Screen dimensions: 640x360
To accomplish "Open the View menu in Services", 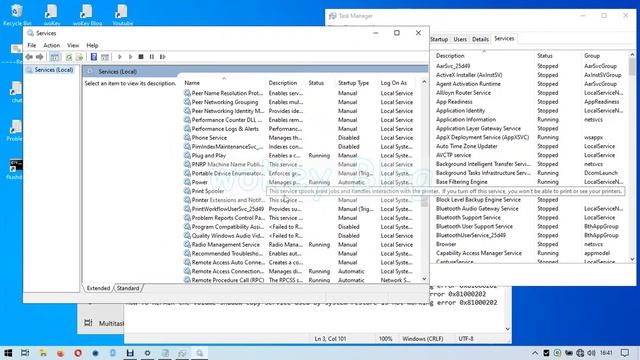I will pos(73,45).
